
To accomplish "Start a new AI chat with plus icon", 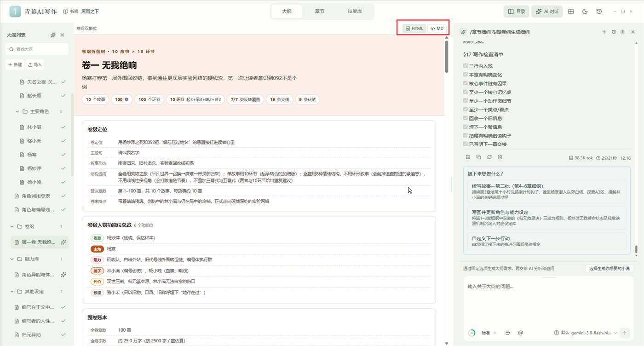I will [604, 32].
